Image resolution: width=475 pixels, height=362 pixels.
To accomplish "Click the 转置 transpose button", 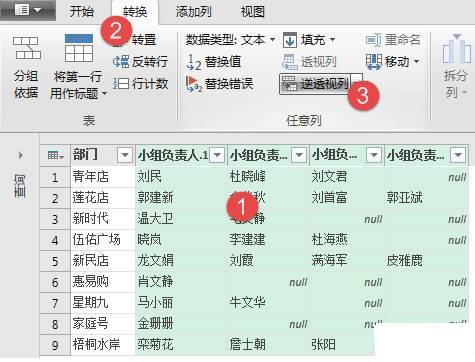I will pos(144,40).
